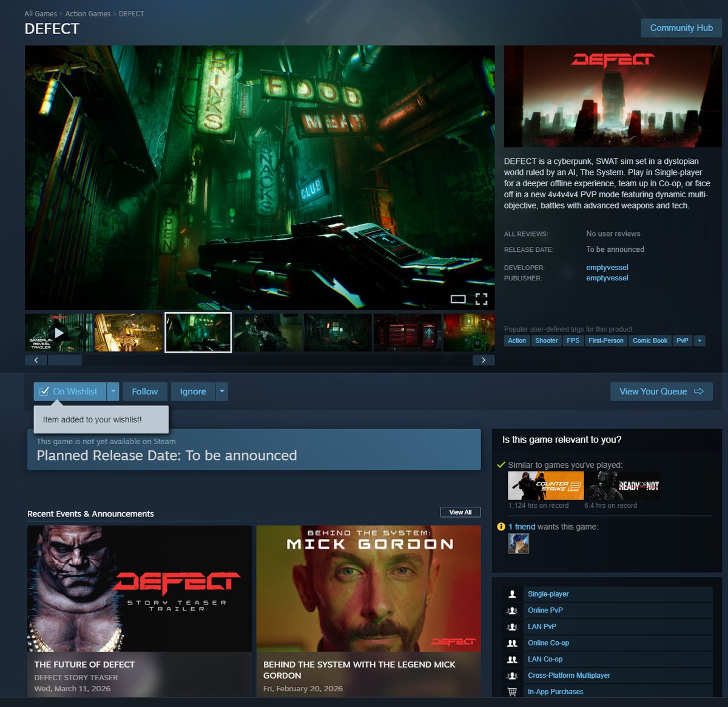Select the highlighted green alley thumbnail
This screenshot has width=728, height=707.
198,333
